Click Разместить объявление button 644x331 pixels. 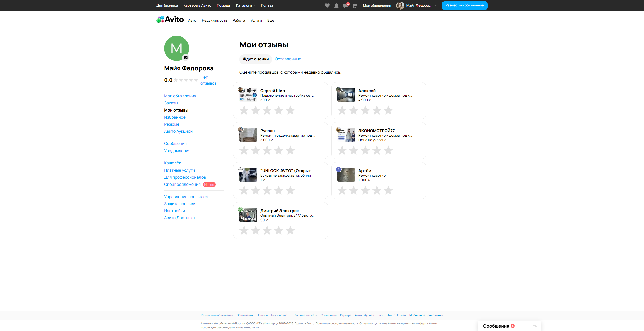click(x=464, y=5)
